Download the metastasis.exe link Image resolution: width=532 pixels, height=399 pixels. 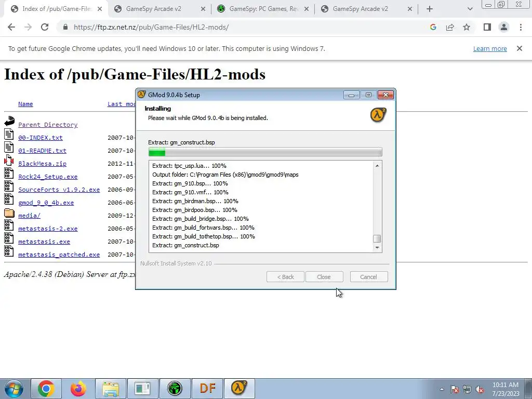pyautogui.click(x=44, y=242)
